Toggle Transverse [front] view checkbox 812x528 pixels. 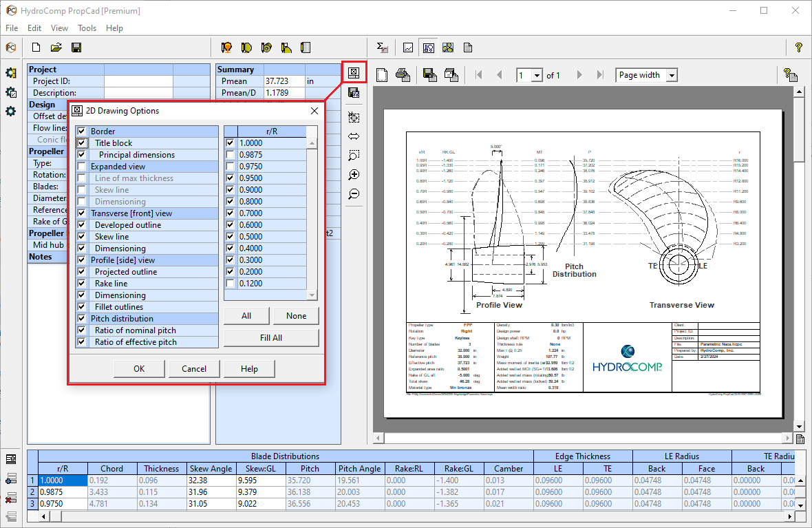(81, 213)
